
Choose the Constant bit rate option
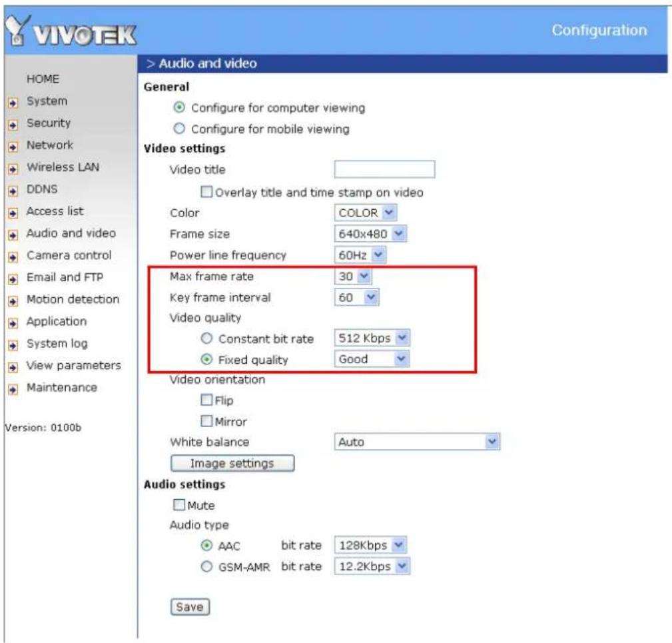tap(206, 338)
